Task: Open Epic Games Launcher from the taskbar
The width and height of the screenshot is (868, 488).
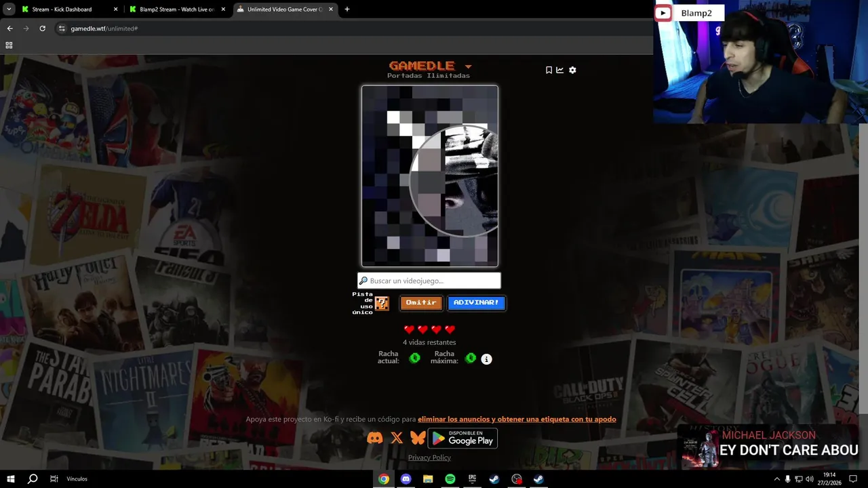Action: (472, 479)
